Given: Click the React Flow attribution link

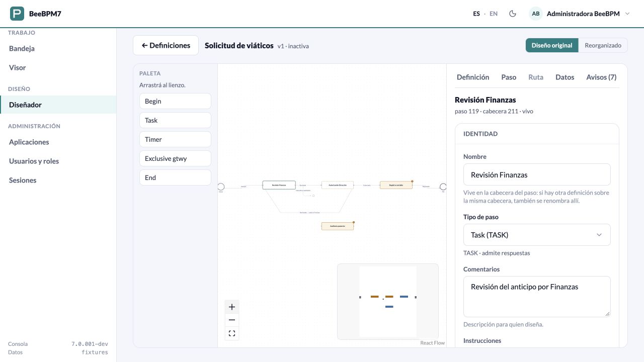Looking at the screenshot, I should [x=433, y=343].
